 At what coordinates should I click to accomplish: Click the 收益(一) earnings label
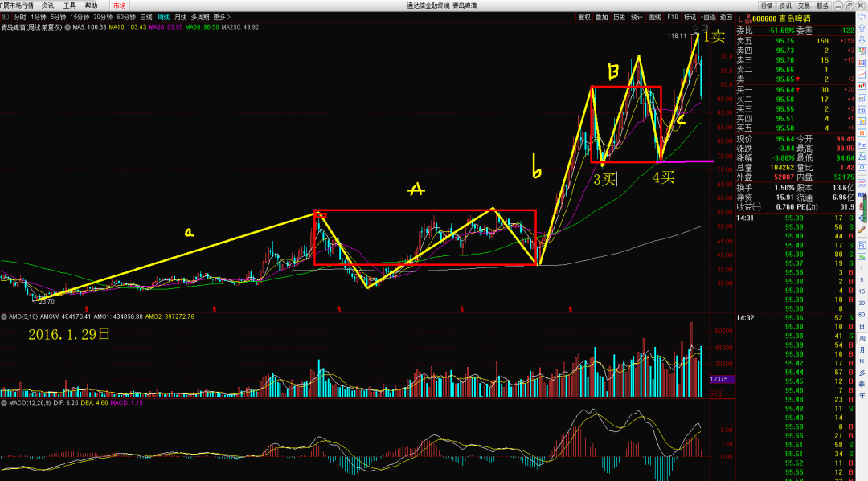[x=748, y=207]
